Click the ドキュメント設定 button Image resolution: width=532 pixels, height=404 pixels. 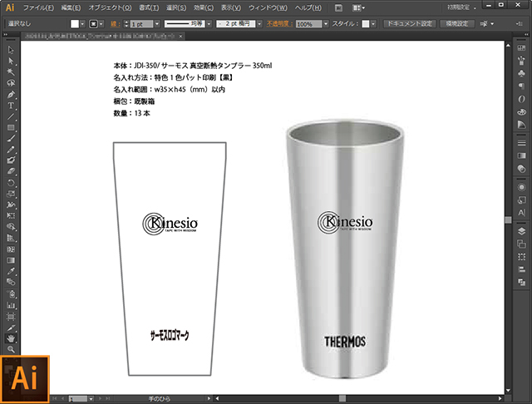410,24
